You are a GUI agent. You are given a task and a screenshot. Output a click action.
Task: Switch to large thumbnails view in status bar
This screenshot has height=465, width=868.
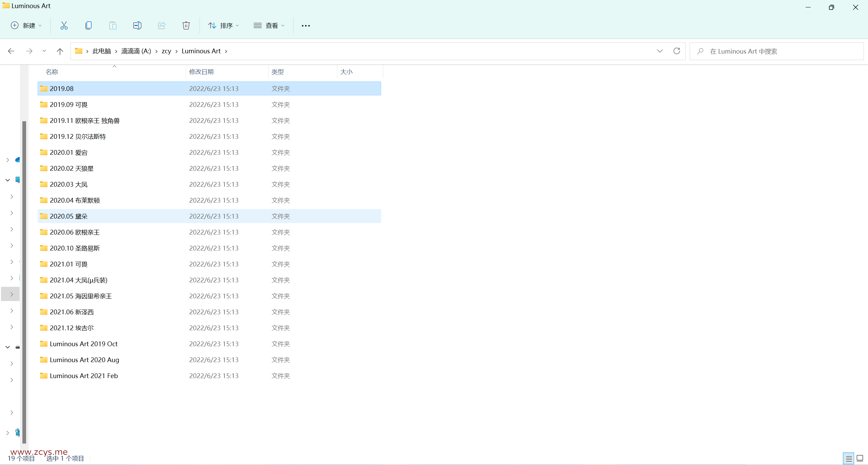pos(860,459)
